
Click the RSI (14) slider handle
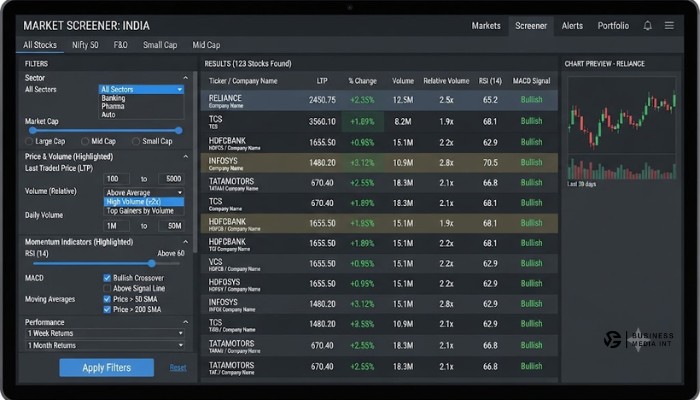[152, 263]
